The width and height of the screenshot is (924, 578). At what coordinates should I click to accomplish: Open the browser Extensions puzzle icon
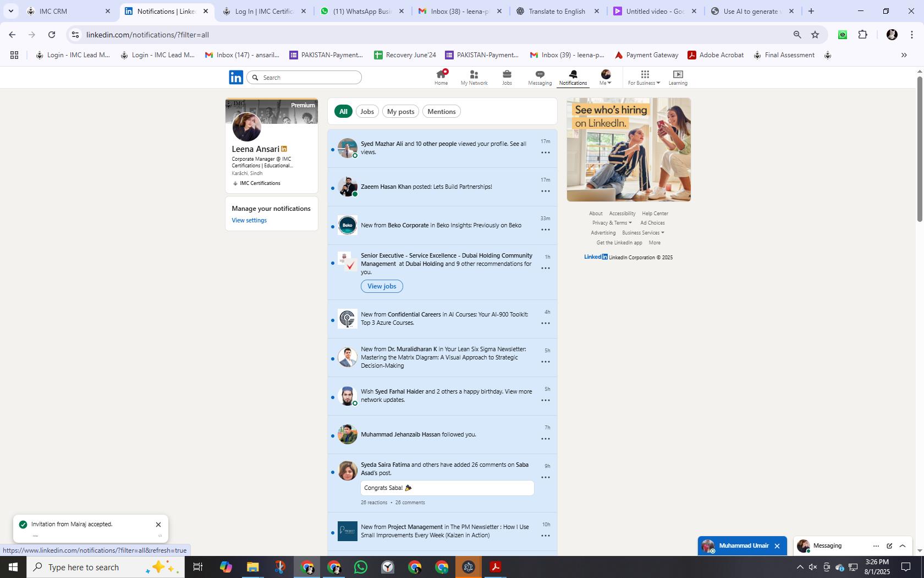(x=862, y=35)
